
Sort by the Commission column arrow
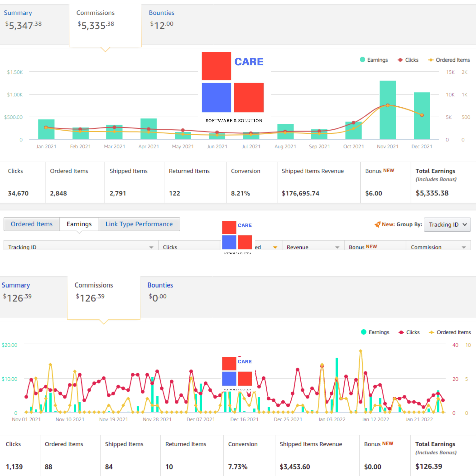coord(464,247)
